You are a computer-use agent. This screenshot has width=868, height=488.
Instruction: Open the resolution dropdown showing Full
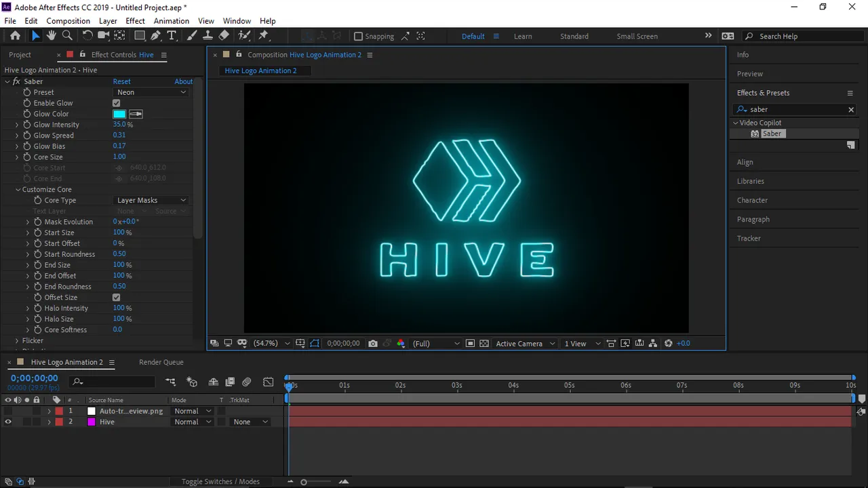pyautogui.click(x=435, y=344)
